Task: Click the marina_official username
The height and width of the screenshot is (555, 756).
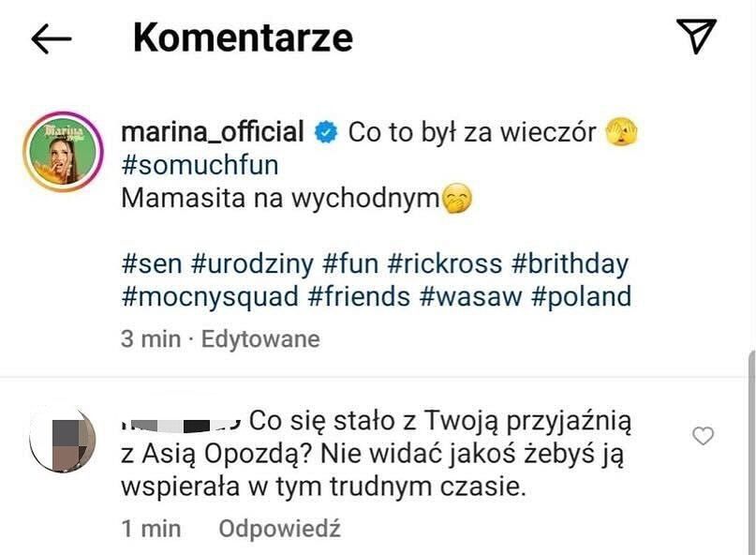Action: [x=213, y=132]
